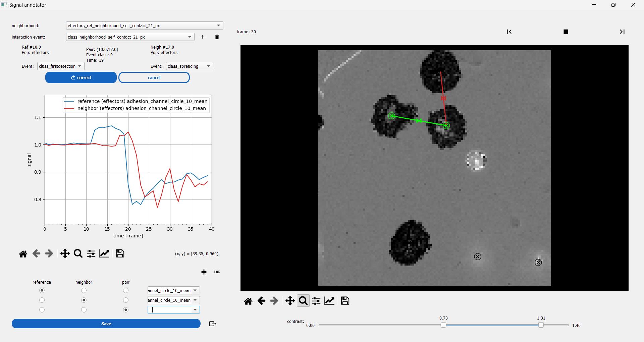Open first signal channel dropdown
The width and height of the screenshot is (644, 342).
click(x=174, y=290)
